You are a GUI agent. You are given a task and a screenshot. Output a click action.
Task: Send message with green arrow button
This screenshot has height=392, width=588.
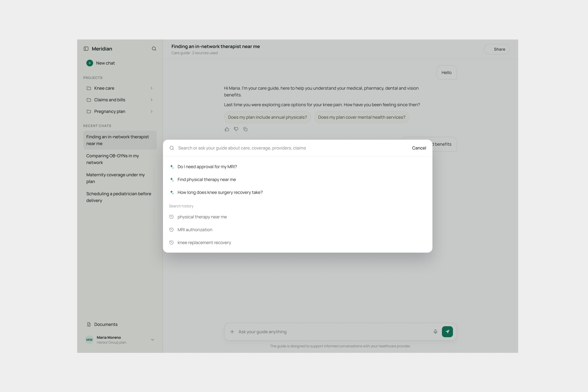coord(447,332)
